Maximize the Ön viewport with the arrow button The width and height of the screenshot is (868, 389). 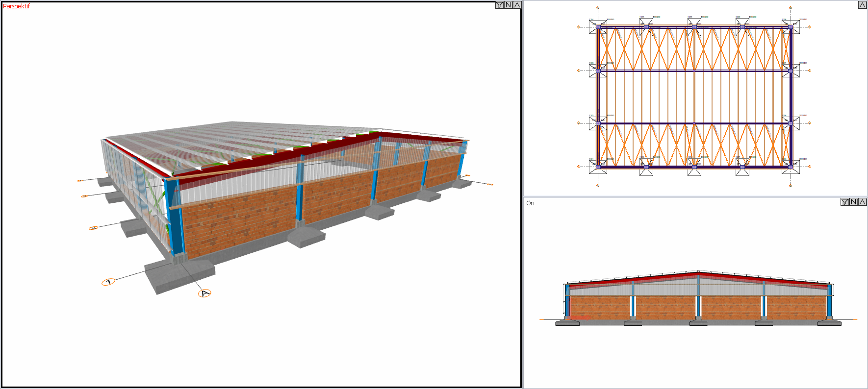(x=863, y=202)
